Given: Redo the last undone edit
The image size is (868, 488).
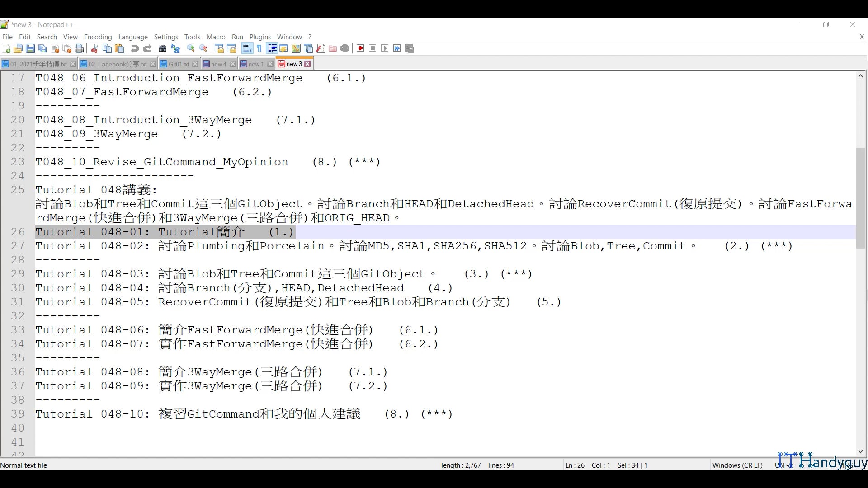Looking at the screenshot, I should [147, 48].
